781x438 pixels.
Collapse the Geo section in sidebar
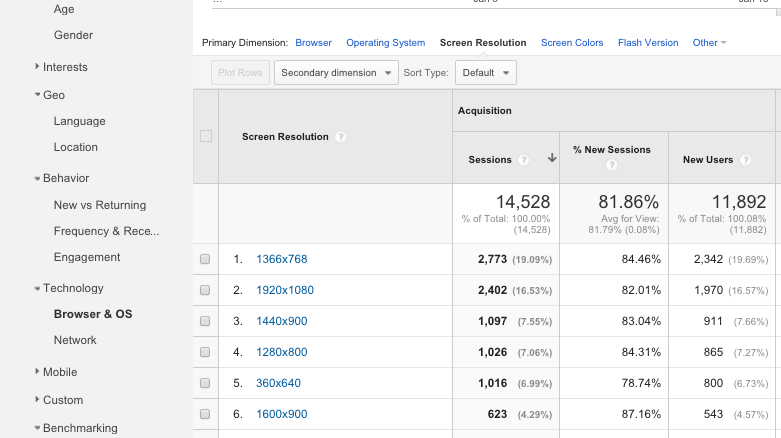click(x=37, y=94)
